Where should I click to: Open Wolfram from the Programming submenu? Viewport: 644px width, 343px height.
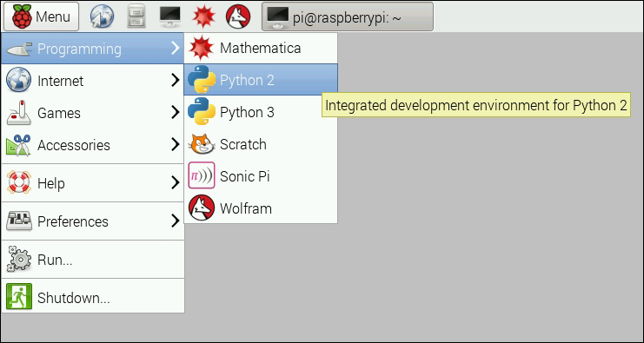[x=261, y=208]
